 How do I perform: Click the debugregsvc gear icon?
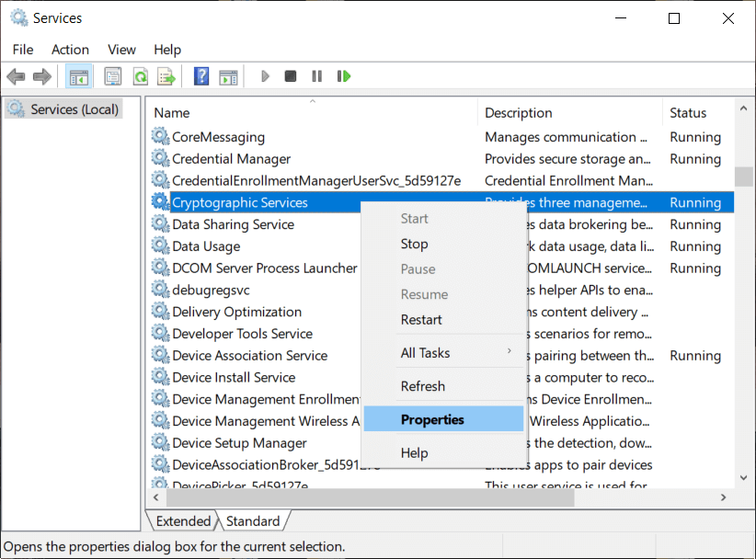[x=161, y=289]
